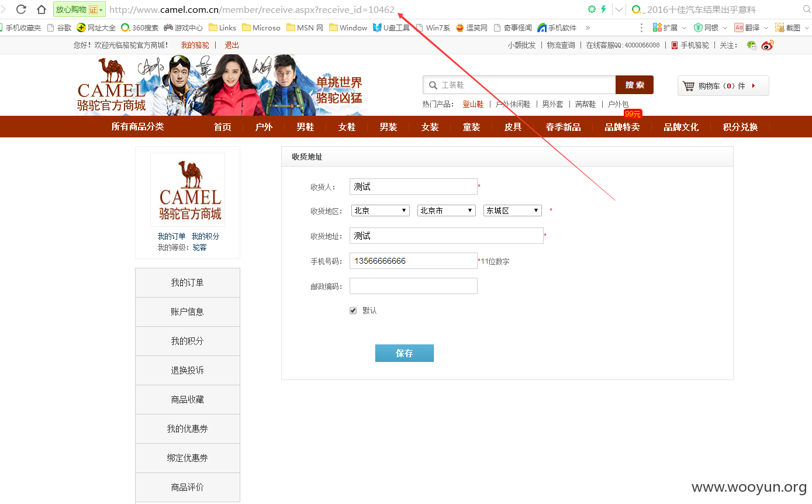Open the WeChat follow icon
Image resolution: width=812 pixels, height=504 pixels.
752,45
